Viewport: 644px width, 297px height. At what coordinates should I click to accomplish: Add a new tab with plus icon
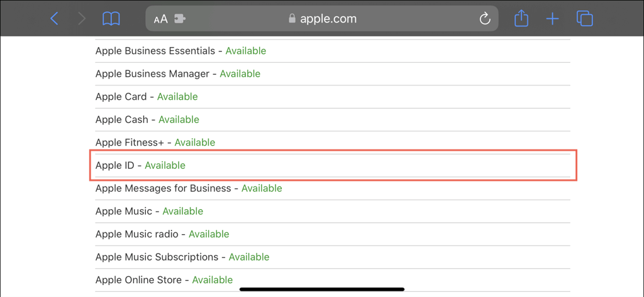coord(552,19)
